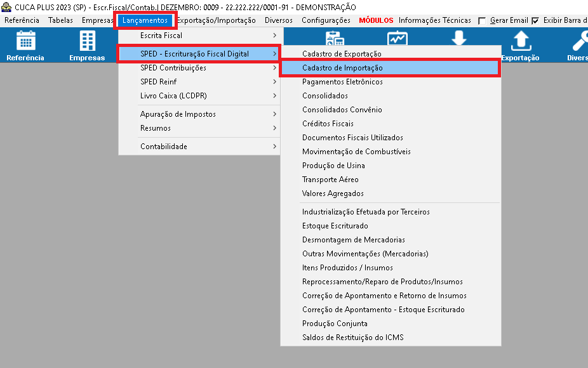
Task: Open Documentos Fiscais Utilizados
Action: (x=391, y=138)
